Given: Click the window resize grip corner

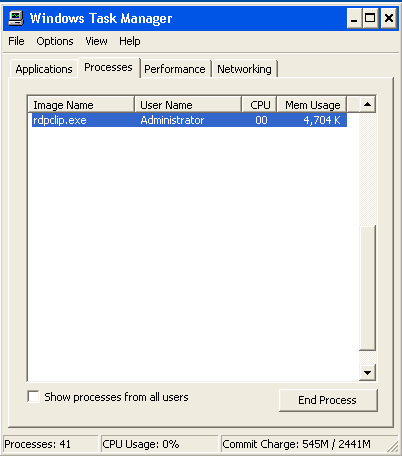Looking at the screenshot, I should (393, 446).
